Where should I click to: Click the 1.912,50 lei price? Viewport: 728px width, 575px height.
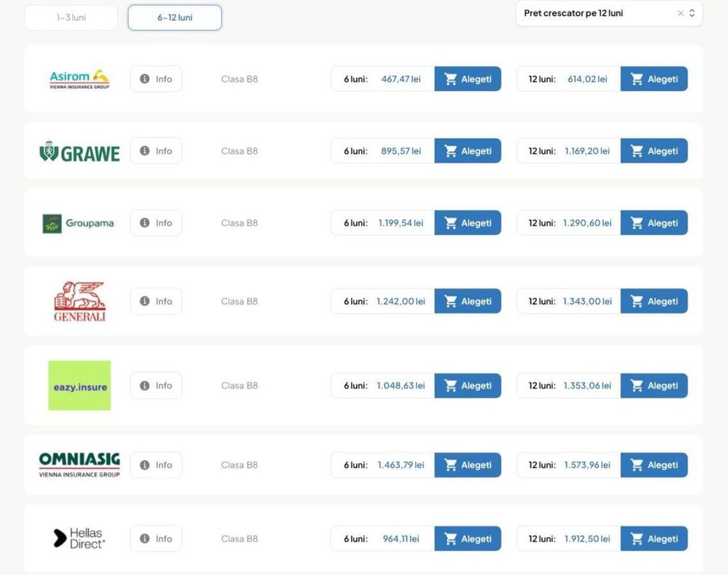click(x=587, y=539)
